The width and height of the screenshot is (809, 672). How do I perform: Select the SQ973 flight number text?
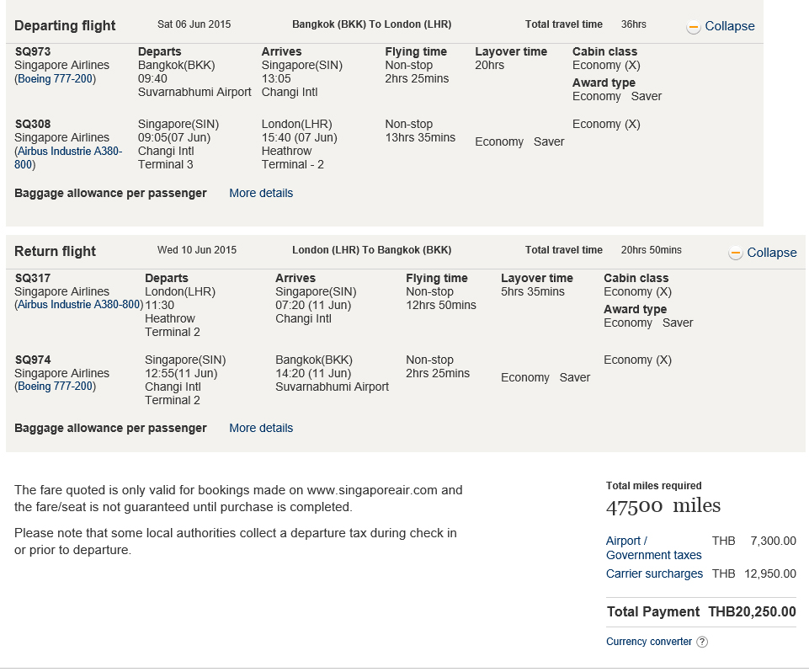pyautogui.click(x=33, y=51)
